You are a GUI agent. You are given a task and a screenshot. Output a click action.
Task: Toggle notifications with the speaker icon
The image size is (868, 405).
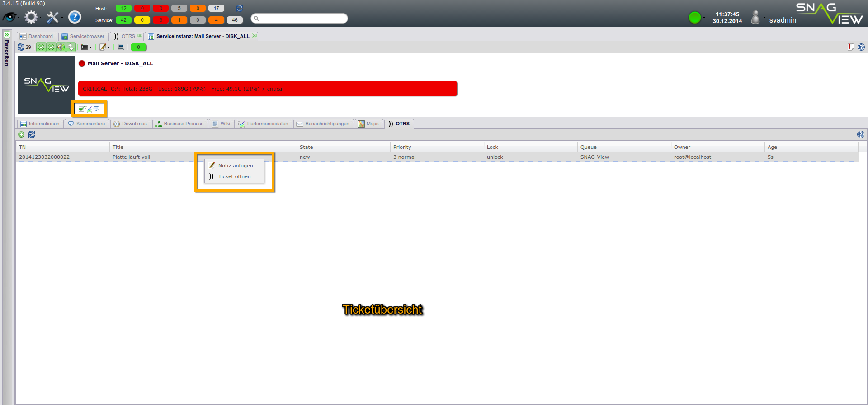(61, 47)
